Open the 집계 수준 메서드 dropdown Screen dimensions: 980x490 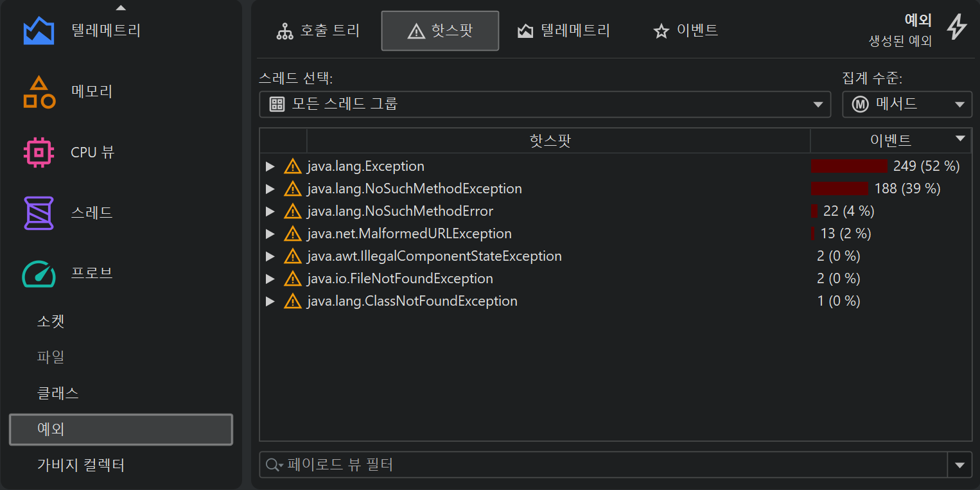tap(907, 104)
